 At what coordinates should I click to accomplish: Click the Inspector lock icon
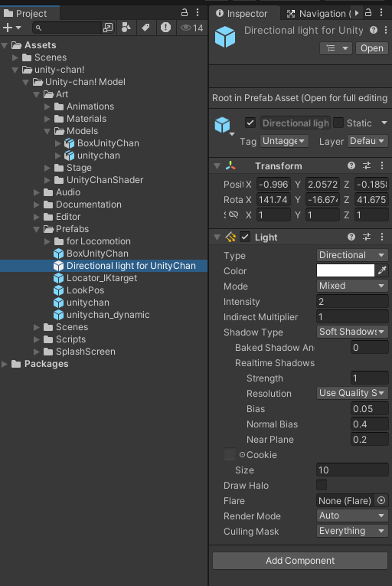[368, 13]
